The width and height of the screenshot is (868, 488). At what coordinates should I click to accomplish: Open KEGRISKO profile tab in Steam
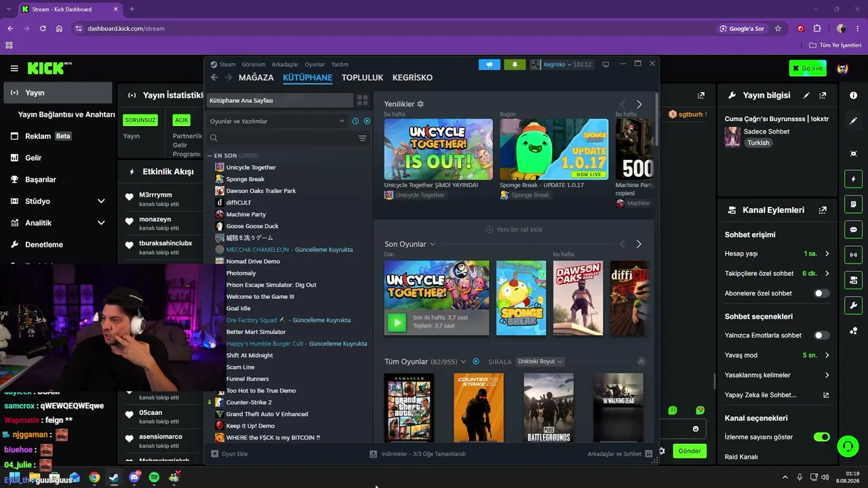(412, 78)
